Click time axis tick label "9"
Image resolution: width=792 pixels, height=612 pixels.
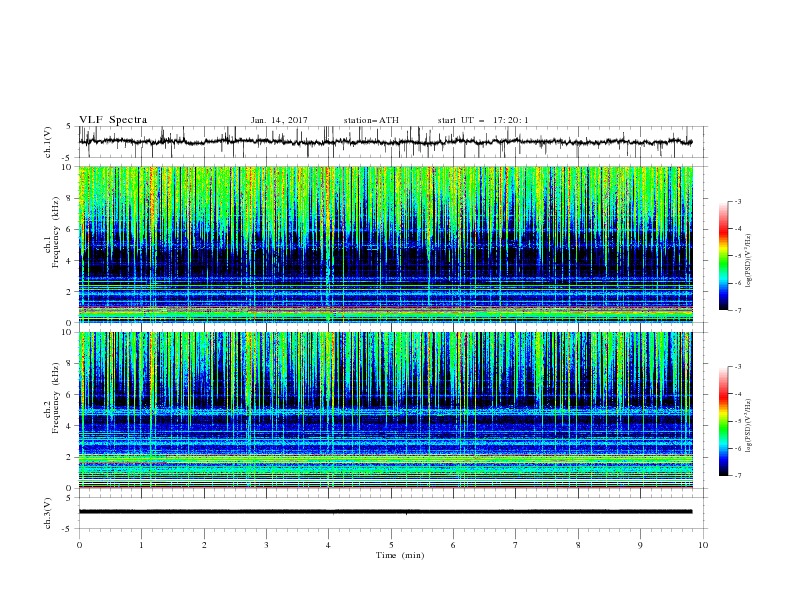(x=640, y=545)
